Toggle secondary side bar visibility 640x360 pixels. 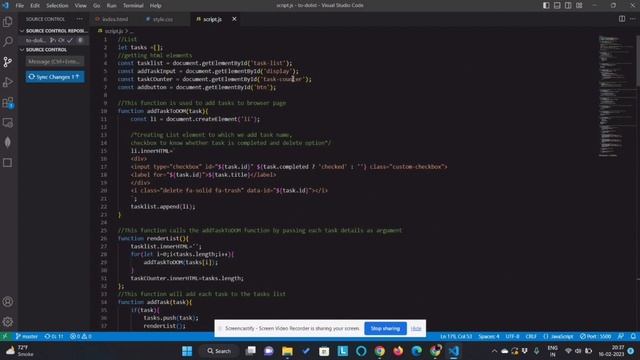tap(568, 5)
